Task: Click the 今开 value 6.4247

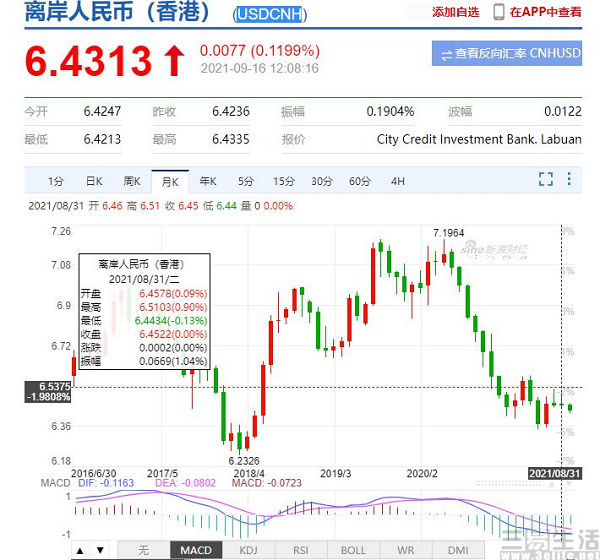Action: (x=102, y=111)
